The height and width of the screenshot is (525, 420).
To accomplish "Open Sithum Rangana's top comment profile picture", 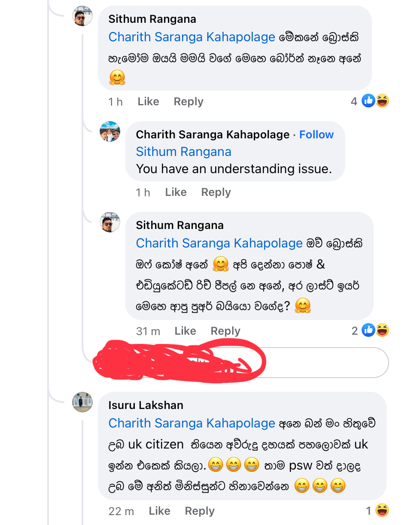I will [83, 16].
